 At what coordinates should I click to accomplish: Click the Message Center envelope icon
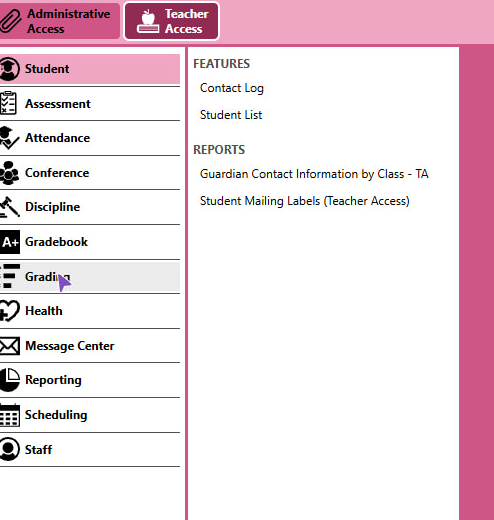click(10, 346)
